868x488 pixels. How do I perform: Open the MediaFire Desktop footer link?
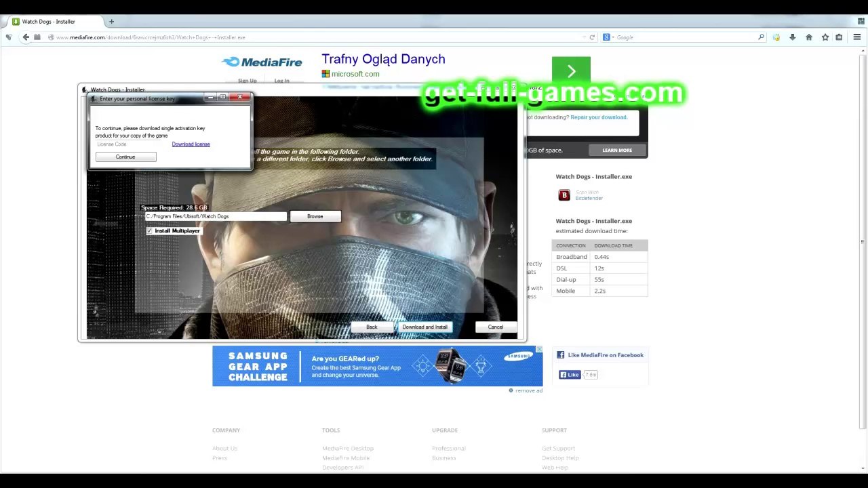tap(348, 449)
